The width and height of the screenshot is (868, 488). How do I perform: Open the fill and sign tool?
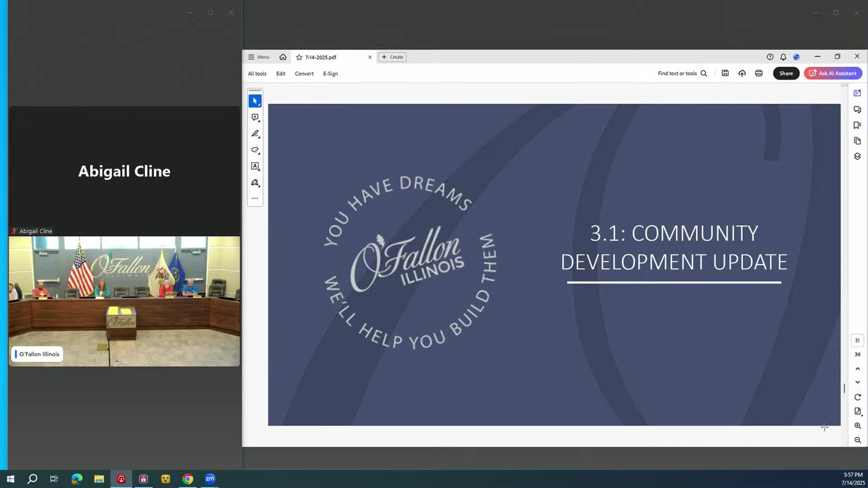pyautogui.click(x=255, y=183)
